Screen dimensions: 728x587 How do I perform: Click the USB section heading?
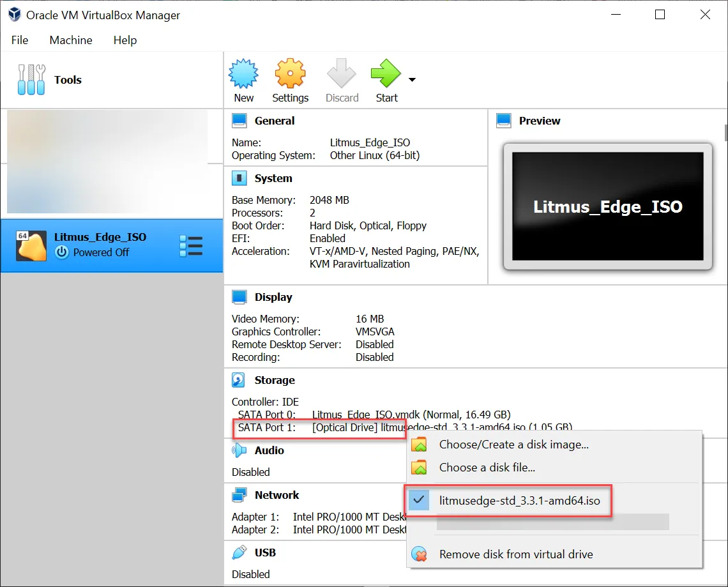265,553
